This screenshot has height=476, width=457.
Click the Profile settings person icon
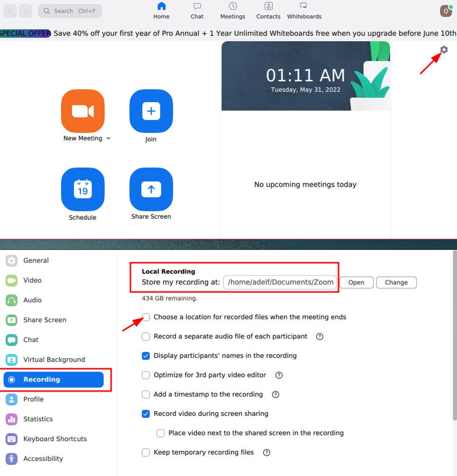pyautogui.click(x=11, y=399)
